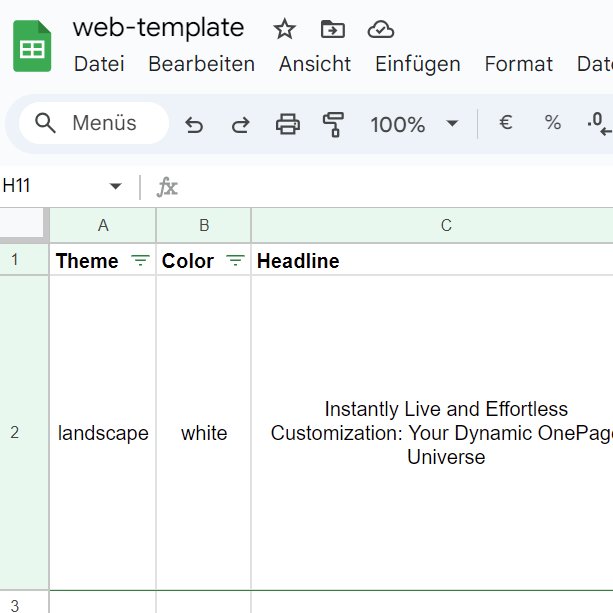
Task: Check cloud save status icon
Action: pyautogui.click(x=381, y=29)
